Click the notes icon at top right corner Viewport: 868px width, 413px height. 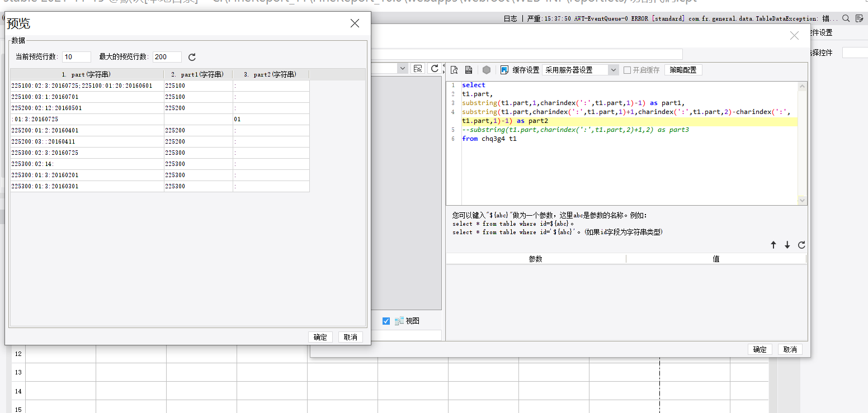(x=859, y=18)
